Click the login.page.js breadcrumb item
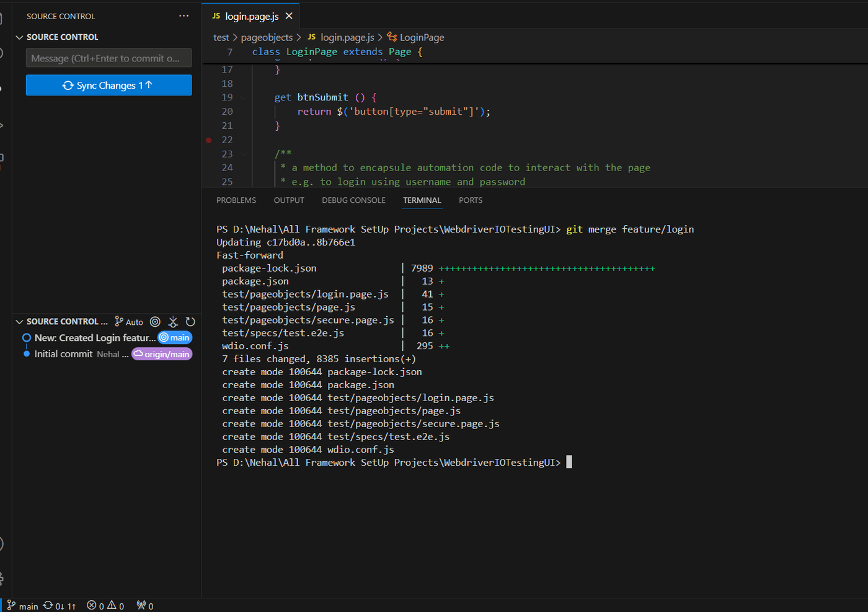Screen dimensions: 868x612 point(341,38)
